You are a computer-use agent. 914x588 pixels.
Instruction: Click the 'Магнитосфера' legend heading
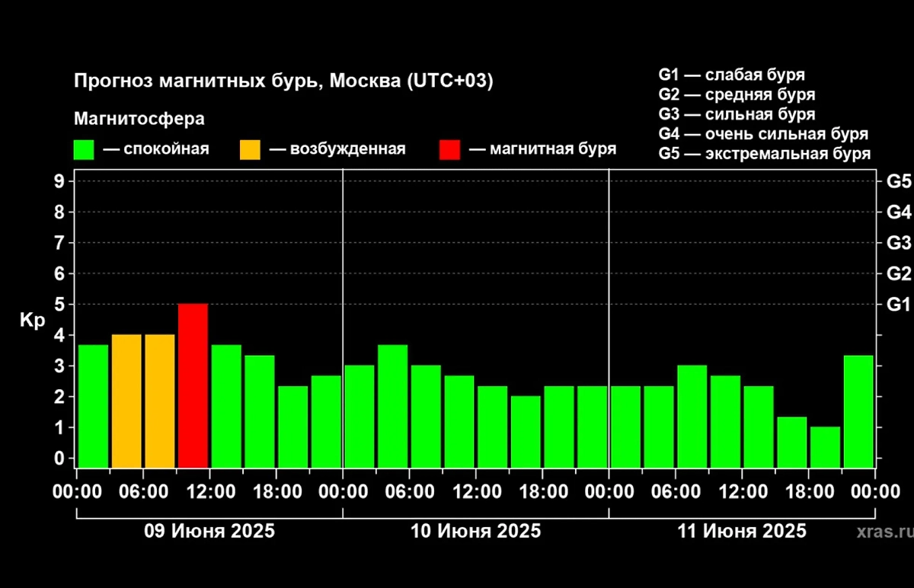point(139,120)
